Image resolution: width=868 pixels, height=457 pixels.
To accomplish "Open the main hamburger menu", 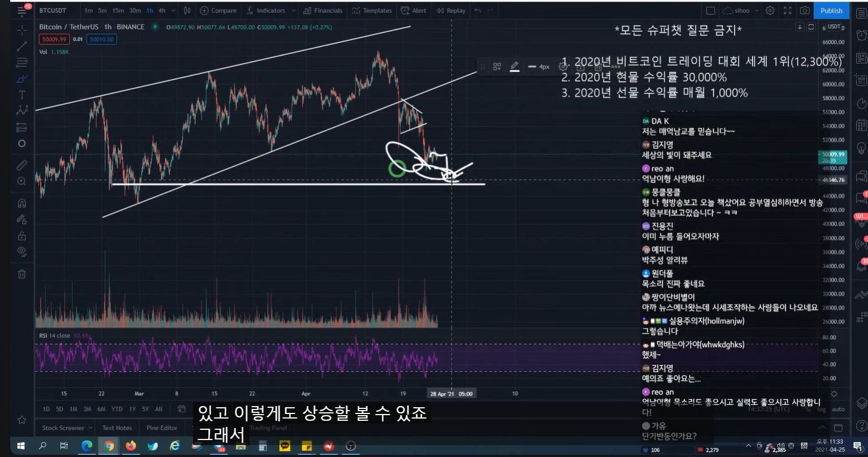I will pyautogui.click(x=22, y=10).
